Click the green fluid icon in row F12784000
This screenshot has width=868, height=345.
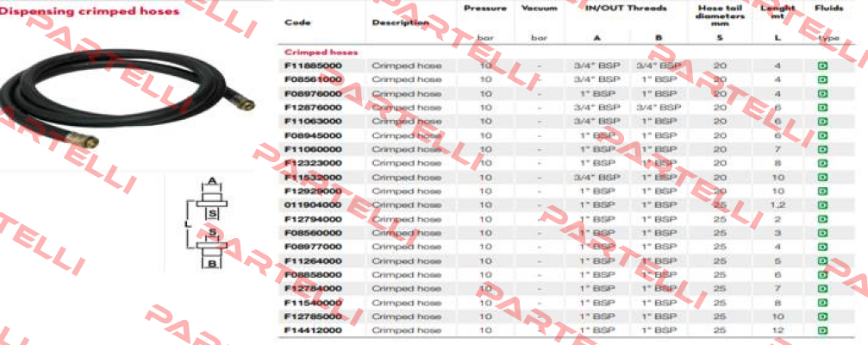pyautogui.click(x=822, y=289)
